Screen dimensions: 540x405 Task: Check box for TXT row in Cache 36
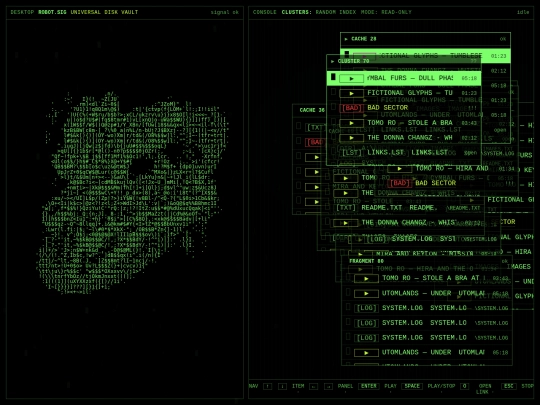tap(299, 126)
